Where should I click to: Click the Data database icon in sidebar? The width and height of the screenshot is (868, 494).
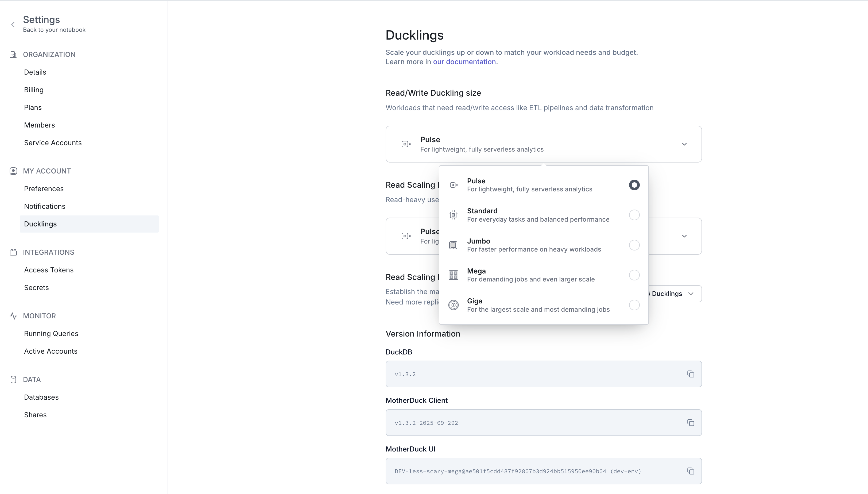coord(13,379)
